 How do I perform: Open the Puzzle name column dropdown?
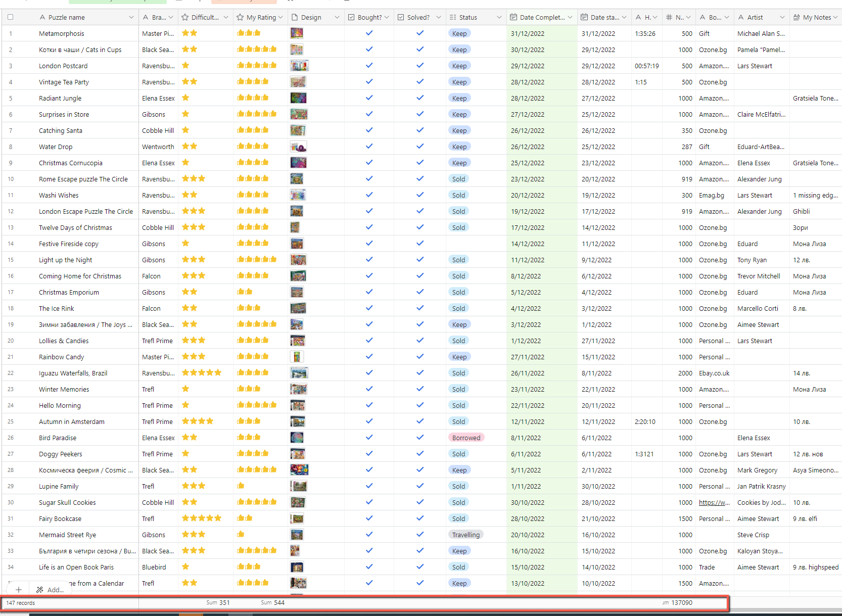point(131,17)
